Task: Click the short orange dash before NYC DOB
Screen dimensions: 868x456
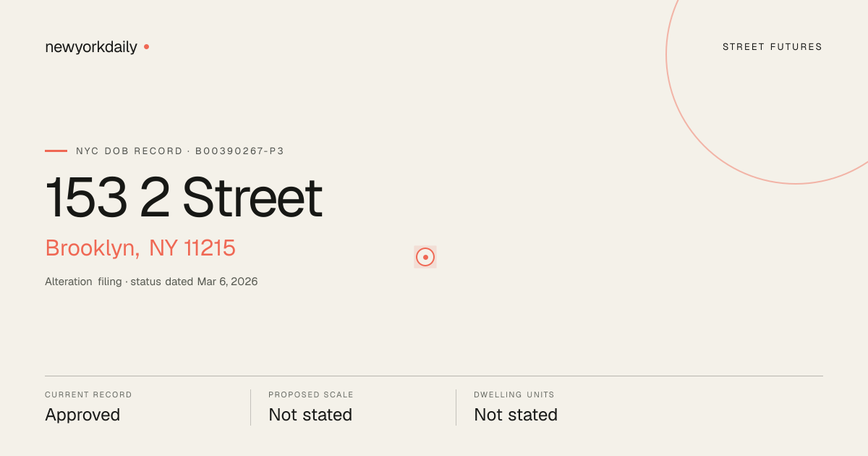Action: point(56,151)
